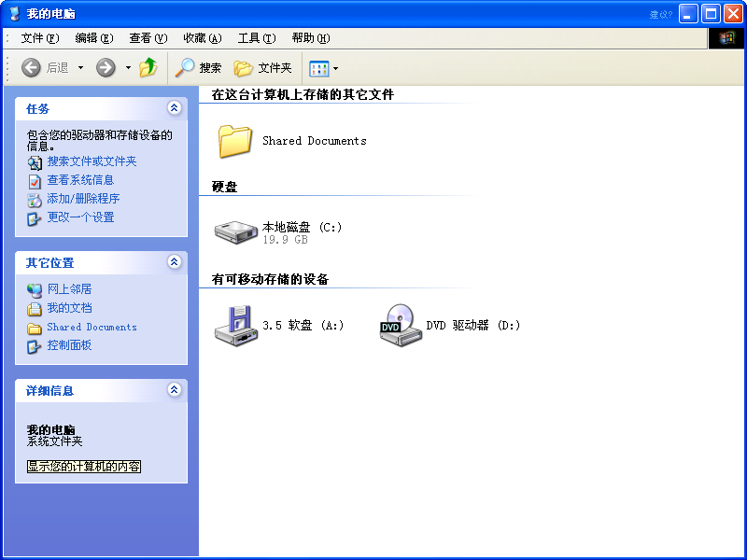Click the Forward arrow icon

pyautogui.click(x=106, y=67)
